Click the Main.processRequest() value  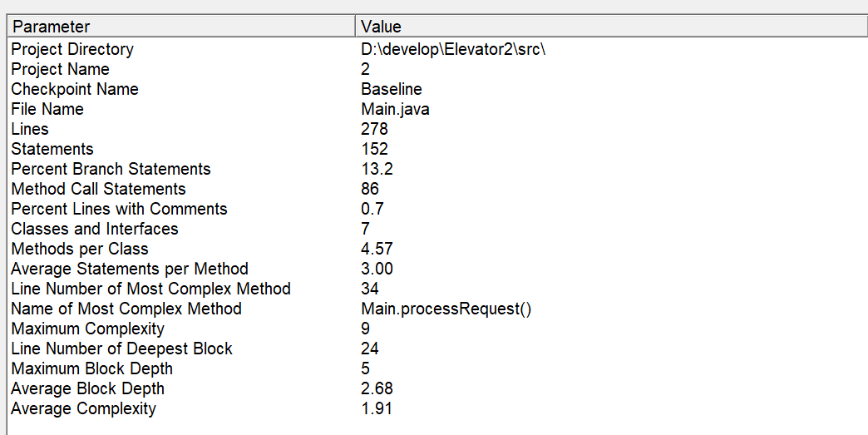pyautogui.click(x=446, y=309)
